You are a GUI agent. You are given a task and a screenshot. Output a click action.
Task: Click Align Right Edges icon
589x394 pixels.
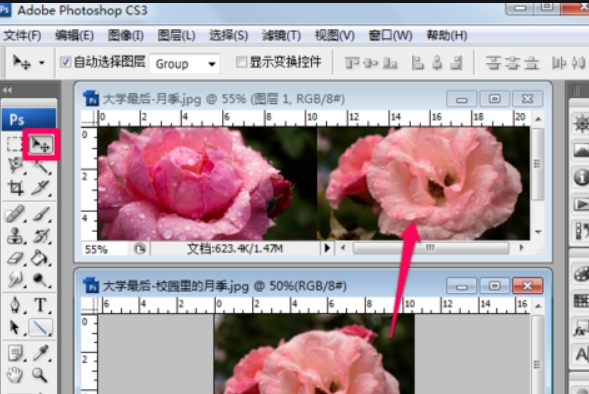[x=456, y=63]
